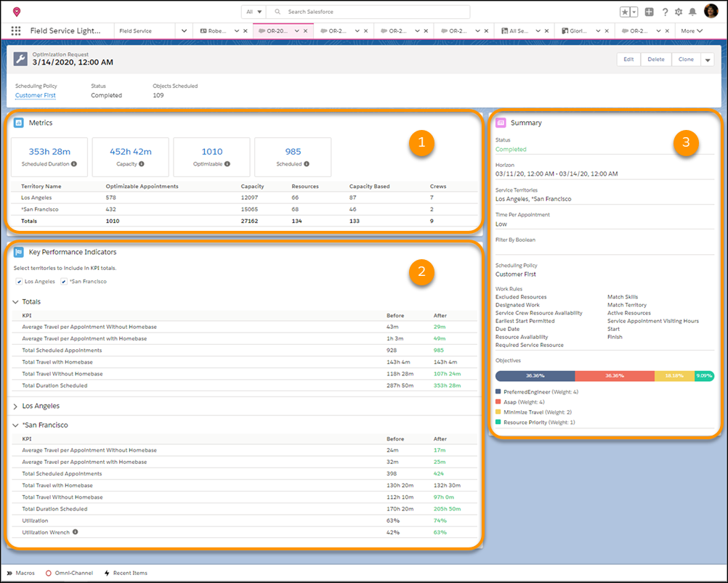Toggle the *San Francisco territory checkbox
Image resolution: width=728 pixels, height=583 pixels.
(64, 282)
